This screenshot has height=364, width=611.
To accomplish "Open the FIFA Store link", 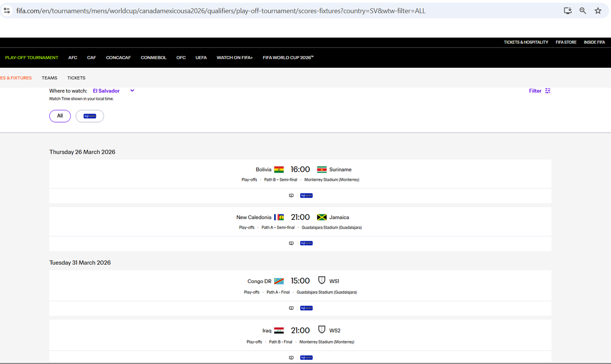I will pyautogui.click(x=566, y=42).
